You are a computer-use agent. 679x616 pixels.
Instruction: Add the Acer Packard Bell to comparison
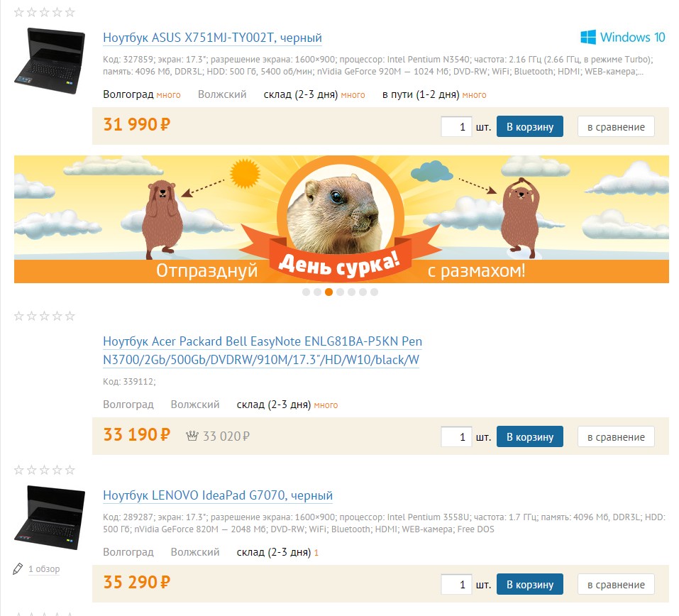616,436
